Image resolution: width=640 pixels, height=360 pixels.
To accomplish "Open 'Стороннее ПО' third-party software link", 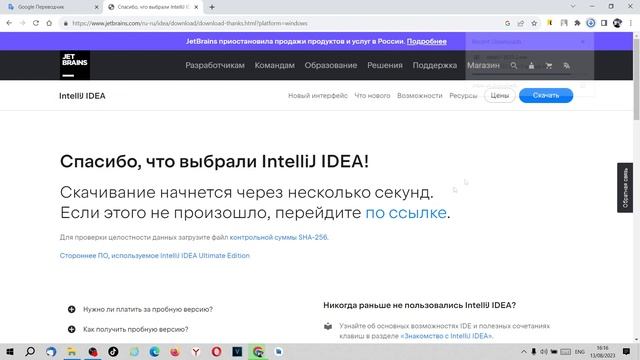I will pyautogui.click(x=154, y=256).
